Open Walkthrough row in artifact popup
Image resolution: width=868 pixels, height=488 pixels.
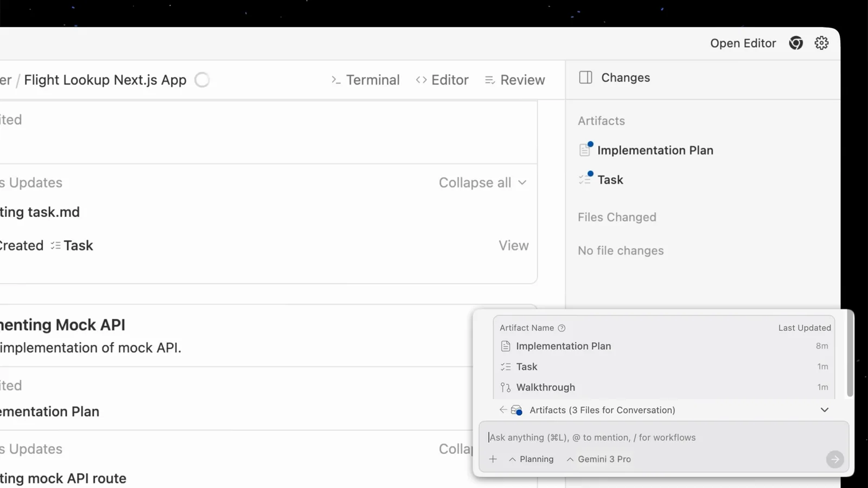coord(664,387)
